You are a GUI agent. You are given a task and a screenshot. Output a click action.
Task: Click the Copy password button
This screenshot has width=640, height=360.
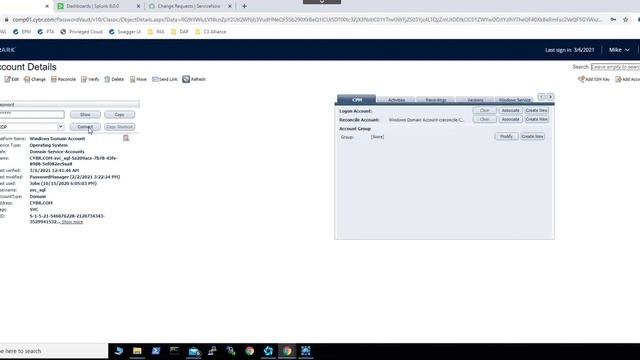(120, 115)
